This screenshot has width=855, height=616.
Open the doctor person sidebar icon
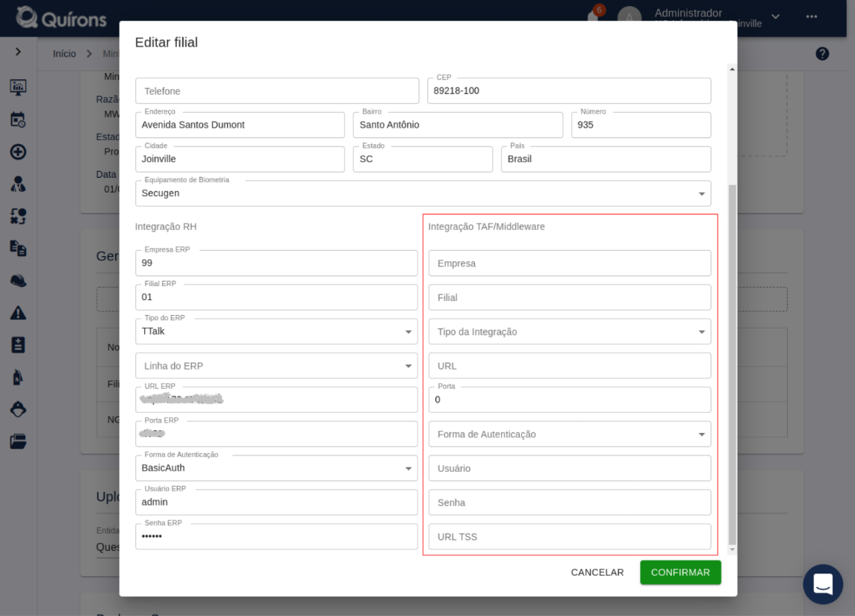click(18, 184)
